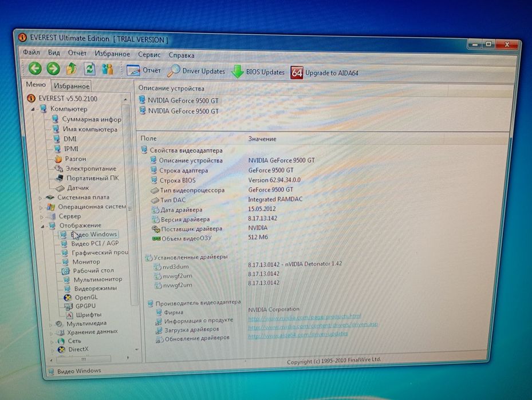The width and height of the screenshot is (532, 400).
Task: Open the Справка menu
Action: (x=182, y=55)
